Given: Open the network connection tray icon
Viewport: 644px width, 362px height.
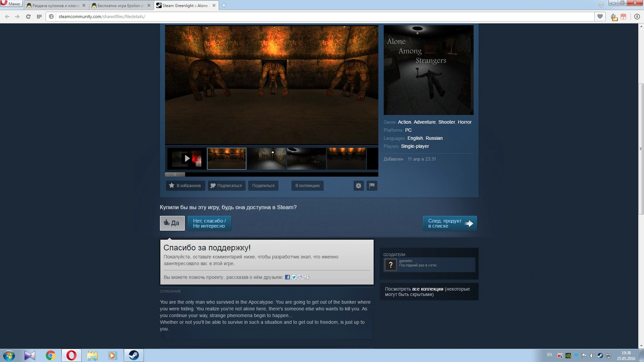Looking at the screenshot, I should pyautogui.click(x=608, y=356).
